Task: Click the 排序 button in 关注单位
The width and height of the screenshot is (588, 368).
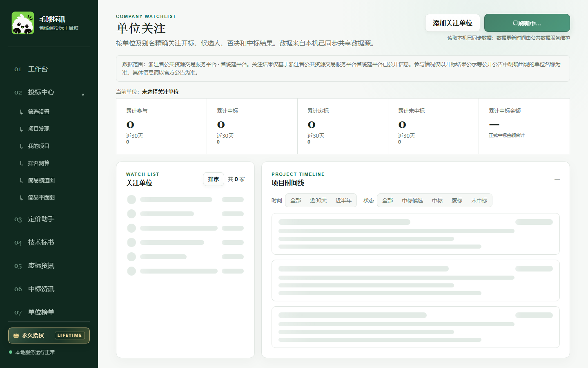Action: [214, 179]
